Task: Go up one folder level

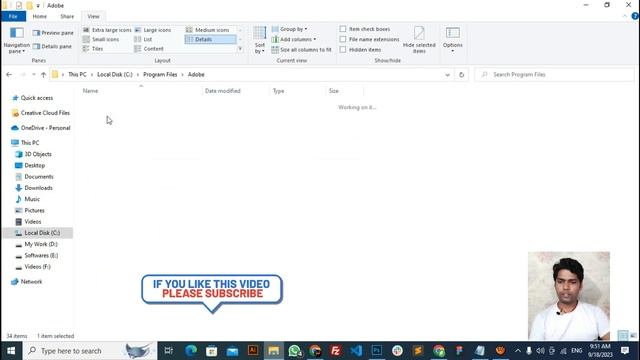Action: coord(43,75)
